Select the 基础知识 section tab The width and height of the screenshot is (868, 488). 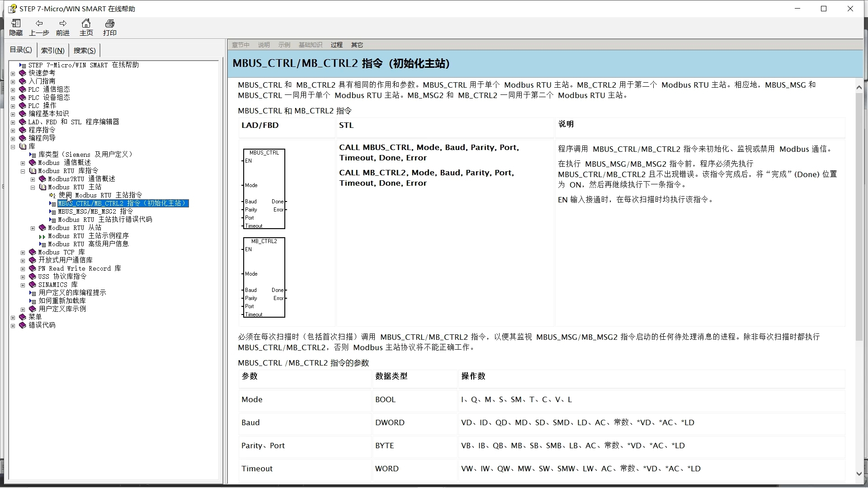pos(310,45)
